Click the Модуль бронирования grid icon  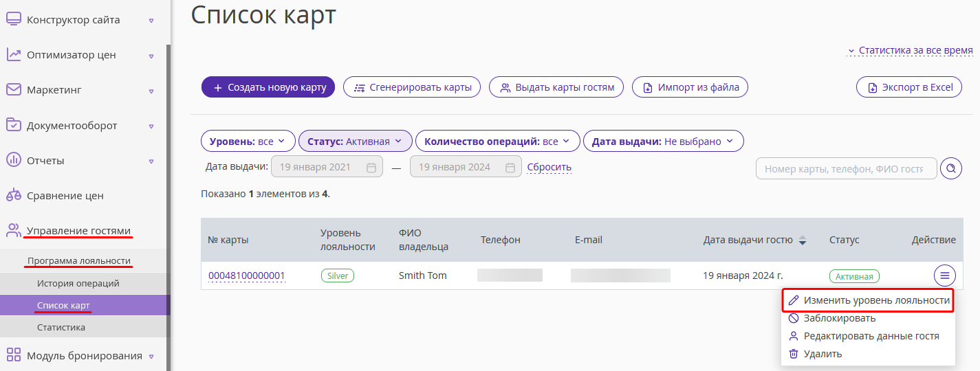click(14, 355)
